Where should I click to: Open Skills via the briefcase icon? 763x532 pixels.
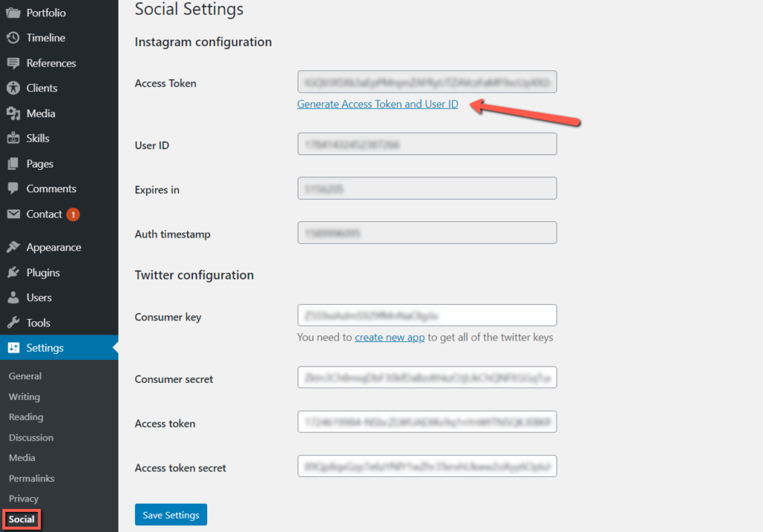pyautogui.click(x=13, y=139)
